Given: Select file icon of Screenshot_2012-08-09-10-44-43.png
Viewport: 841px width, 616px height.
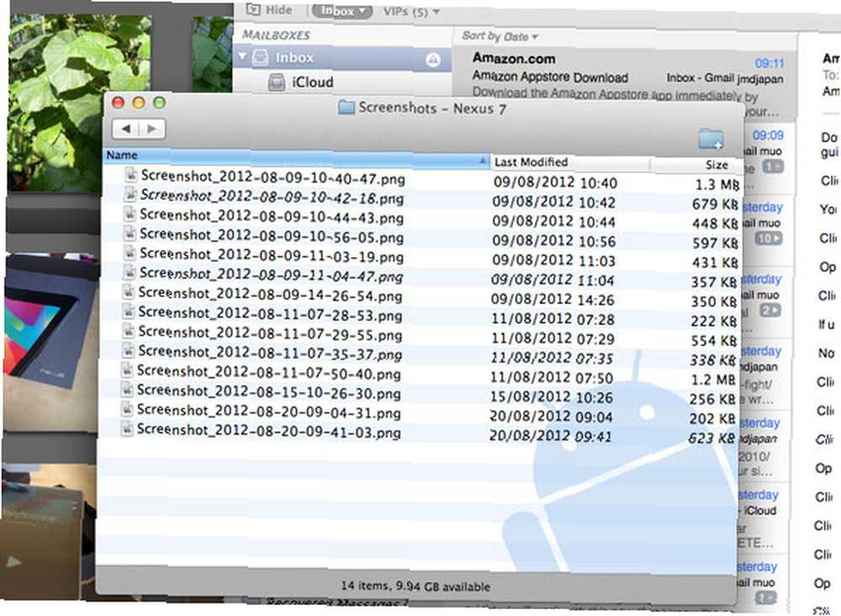Looking at the screenshot, I should point(130,214).
